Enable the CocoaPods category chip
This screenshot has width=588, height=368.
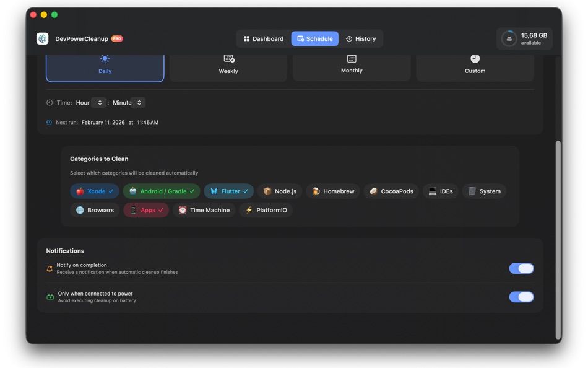(x=391, y=191)
